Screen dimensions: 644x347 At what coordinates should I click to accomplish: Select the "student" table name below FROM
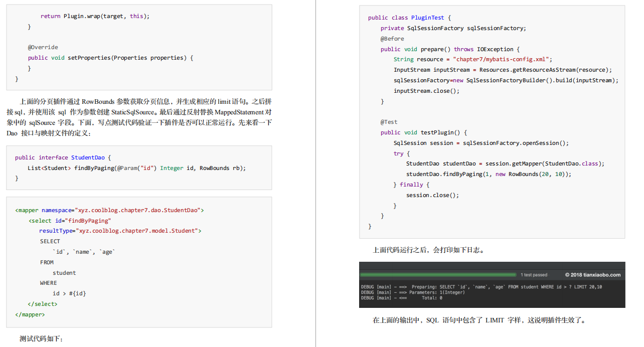point(64,273)
